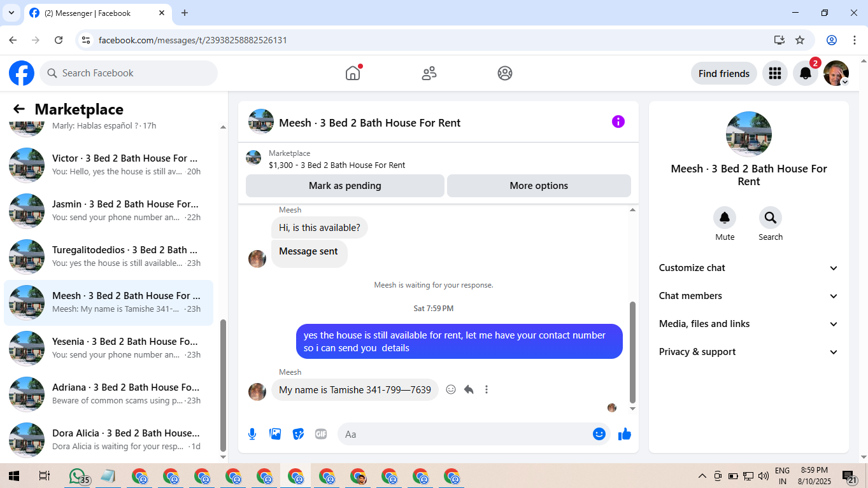The height and width of the screenshot is (488, 868).
Task: Click Meesh avatar beside Tamishe message
Action: pos(257,391)
